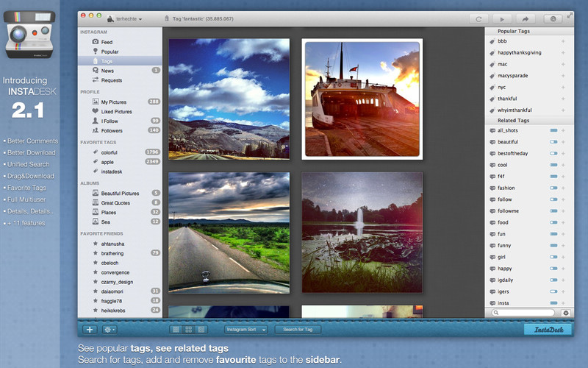Screen dimensions: 588x368
Task: Click the InstaDesk logo button
Action: 548,330
